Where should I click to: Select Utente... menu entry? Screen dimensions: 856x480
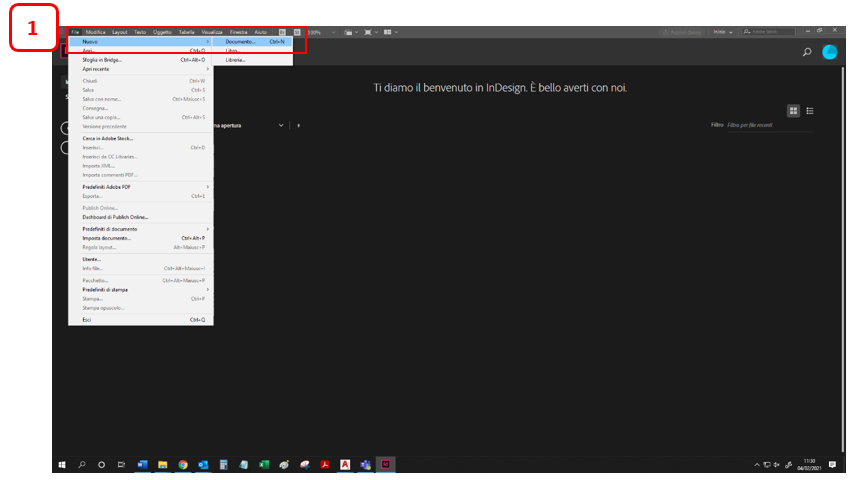[141, 259]
